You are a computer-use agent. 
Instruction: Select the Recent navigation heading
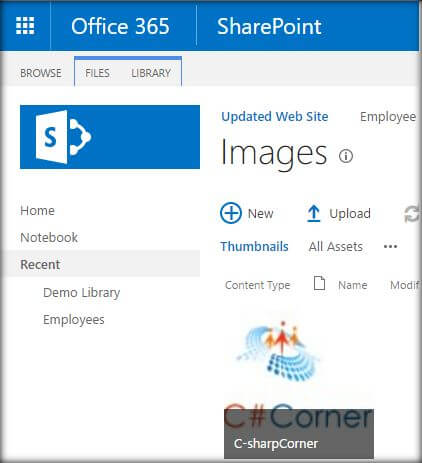click(40, 265)
